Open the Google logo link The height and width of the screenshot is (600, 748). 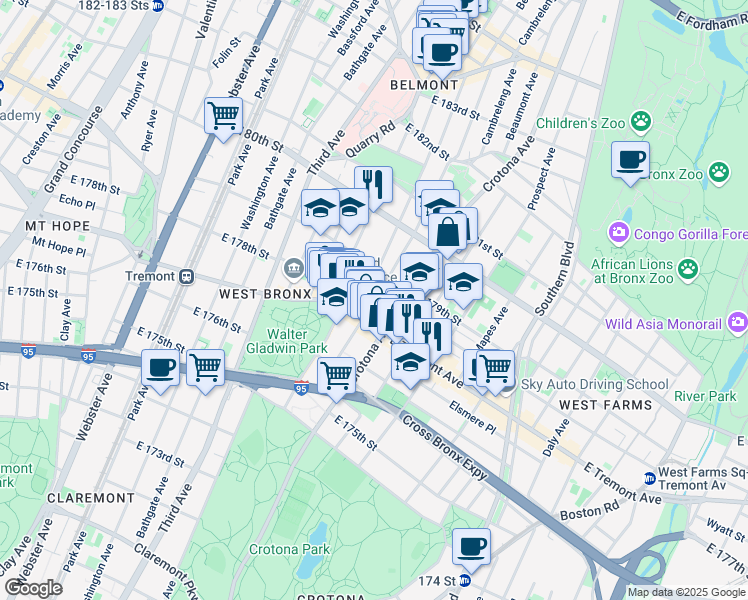point(34,588)
